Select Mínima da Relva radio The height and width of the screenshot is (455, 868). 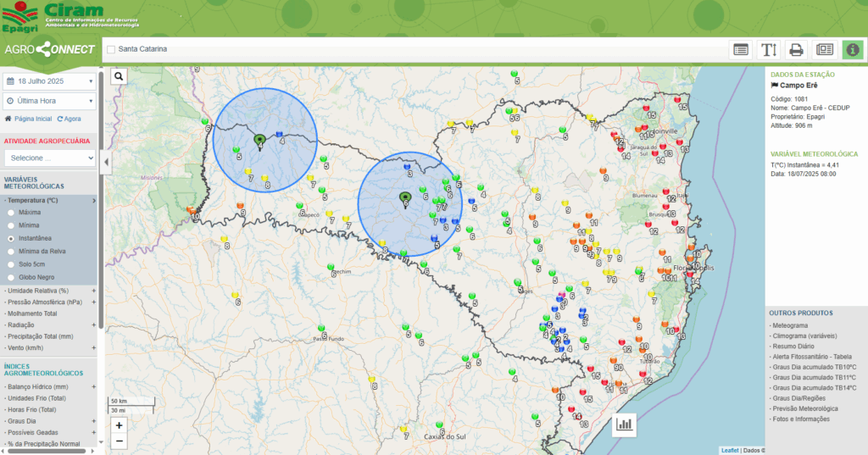pos(11,252)
